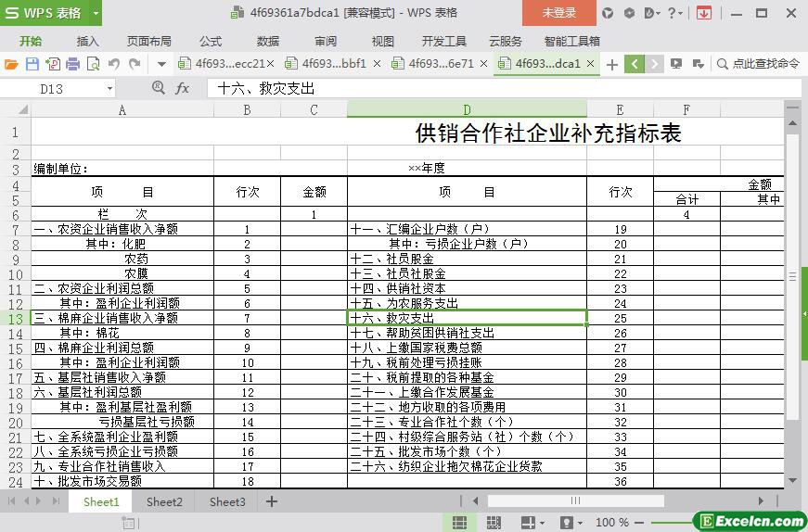Viewport: 808px width, 532px height.
Task: Select cell 十七、帮助贫困供销社支出
Action: (467, 333)
